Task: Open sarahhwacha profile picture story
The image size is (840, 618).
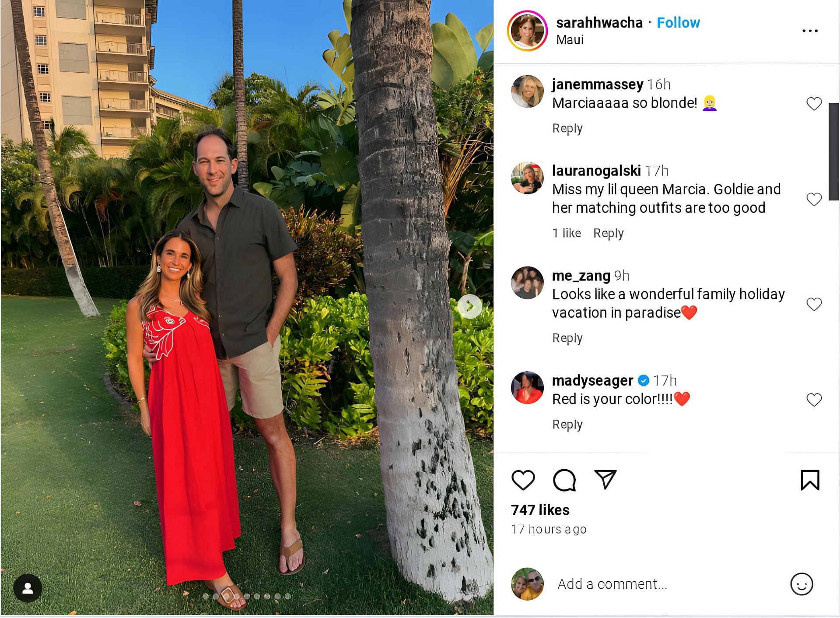Action: point(527,31)
